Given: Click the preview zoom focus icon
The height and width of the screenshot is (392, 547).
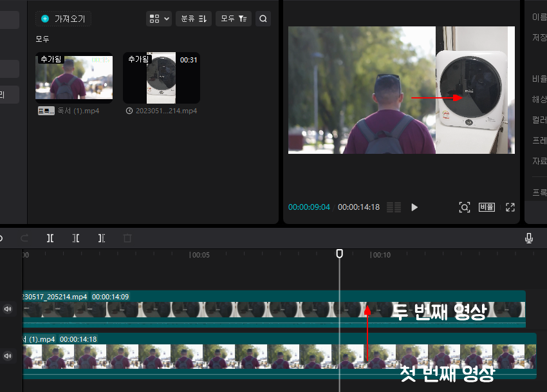Looking at the screenshot, I should point(465,207).
